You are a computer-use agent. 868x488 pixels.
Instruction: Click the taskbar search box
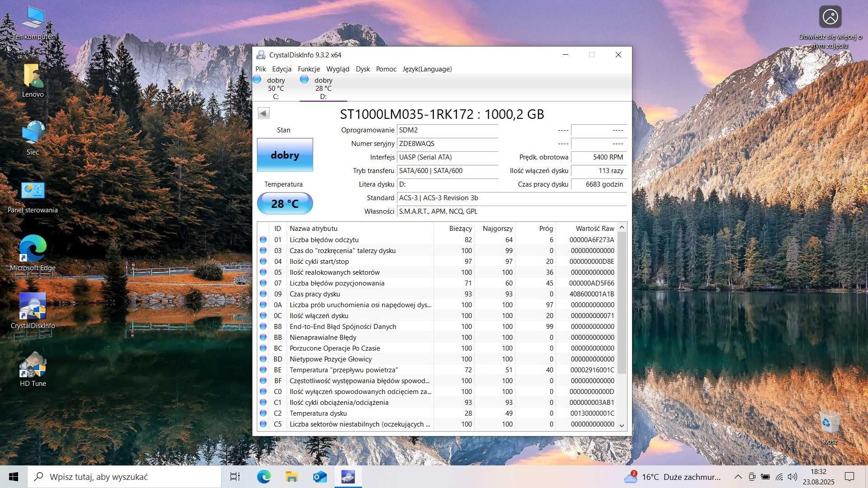[x=124, y=477]
